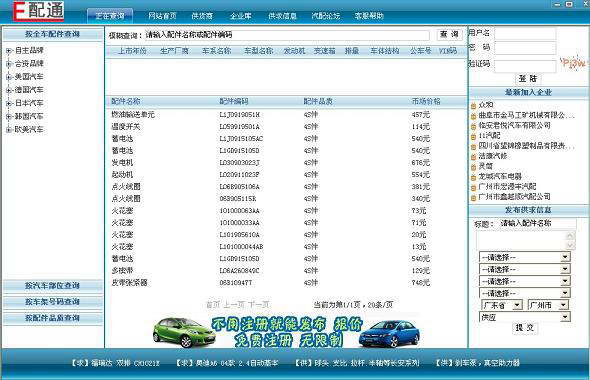The width and height of the screenshot is (590, 380).
Task: Expand the 日本汽车 tree node
Action: pos(9,103)
